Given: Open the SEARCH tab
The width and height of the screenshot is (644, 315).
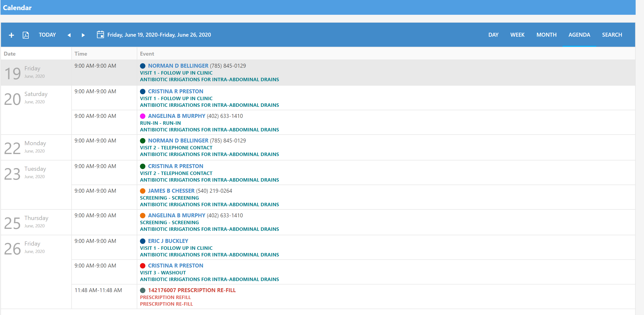Looking at the screenshot, I should point(612,35).
